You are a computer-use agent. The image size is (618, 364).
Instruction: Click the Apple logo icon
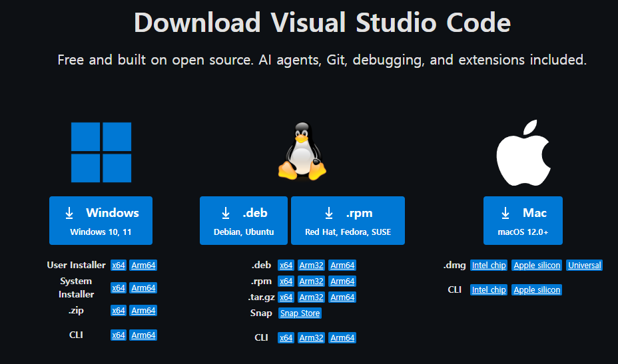tap(523, 153)
